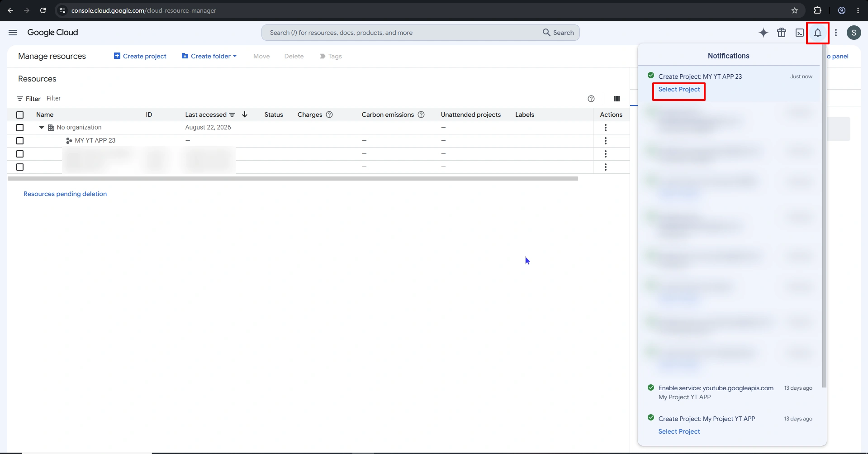
Task: Collapse the No organization tree node
Action: [42, 128]
